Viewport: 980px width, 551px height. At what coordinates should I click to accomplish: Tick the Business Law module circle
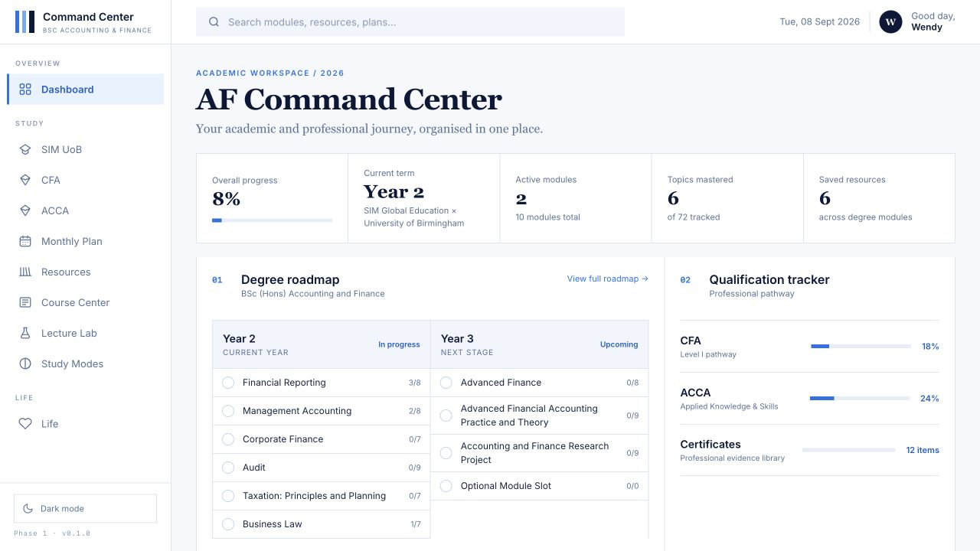[228, 524]
